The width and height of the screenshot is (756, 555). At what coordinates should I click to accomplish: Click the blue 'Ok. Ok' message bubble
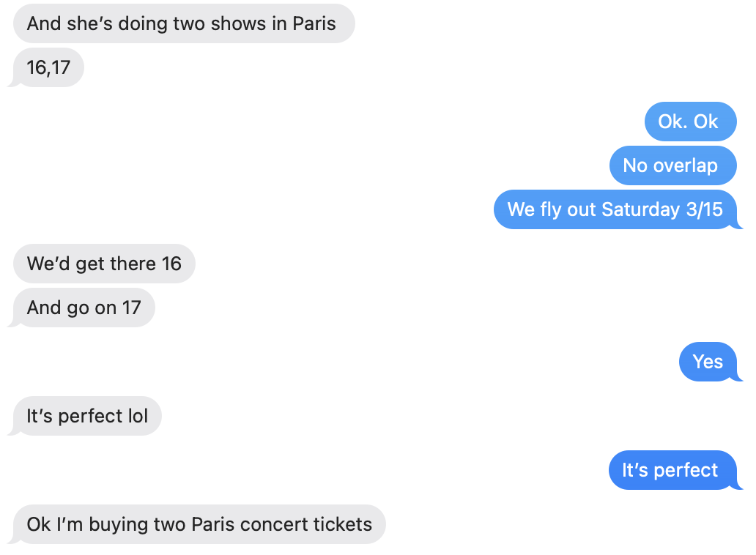(x=690, y=122)
